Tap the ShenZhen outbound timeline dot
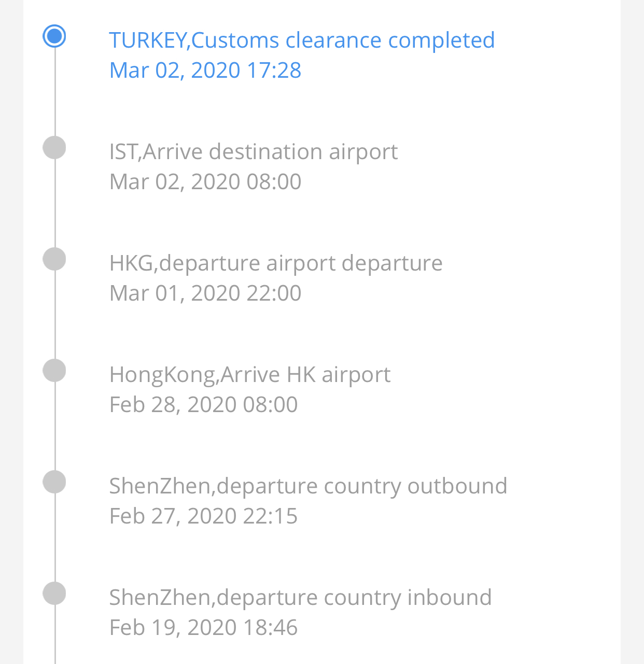 tap(54, 482)
